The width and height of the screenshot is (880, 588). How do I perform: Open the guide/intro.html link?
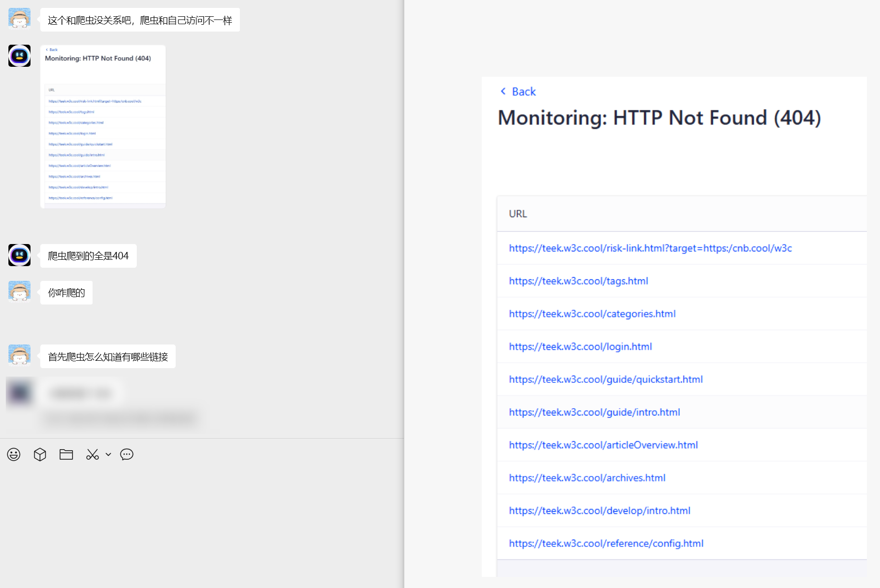point(594,412)
